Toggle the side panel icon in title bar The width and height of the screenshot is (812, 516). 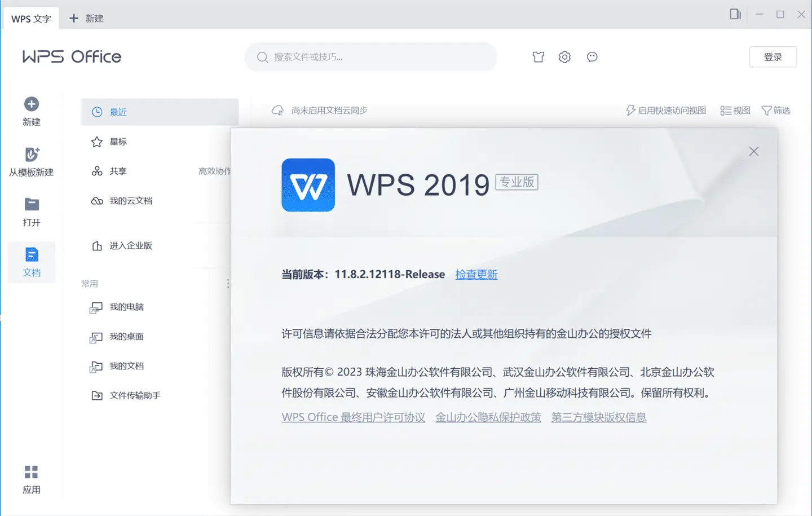pos(735,14)
